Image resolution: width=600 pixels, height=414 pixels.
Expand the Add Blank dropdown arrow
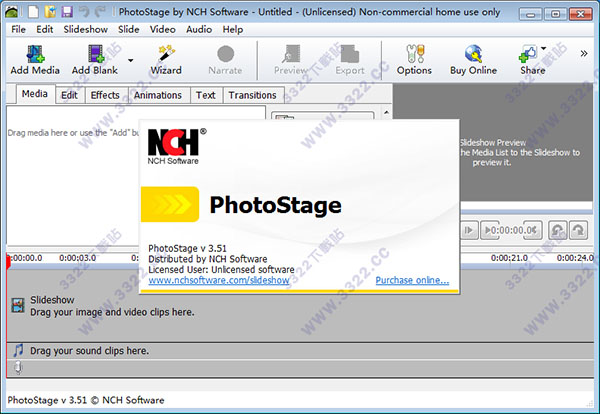130,60
